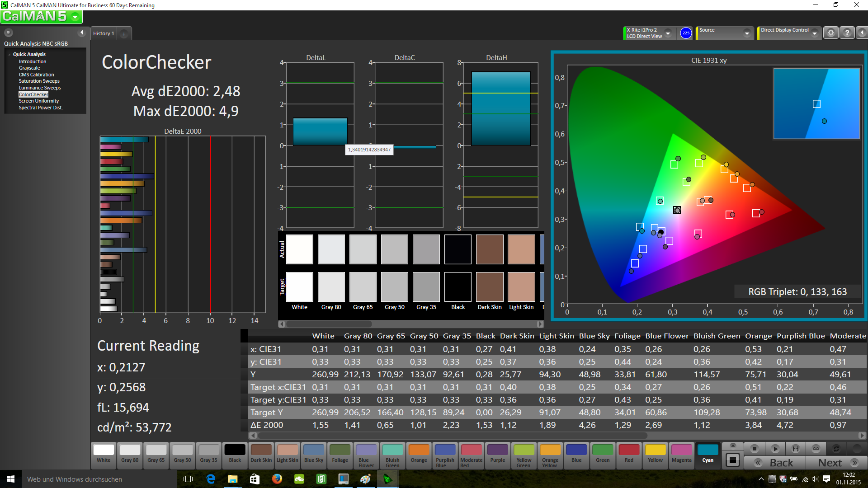Click the question mark help icon

(x=847, y=33)
